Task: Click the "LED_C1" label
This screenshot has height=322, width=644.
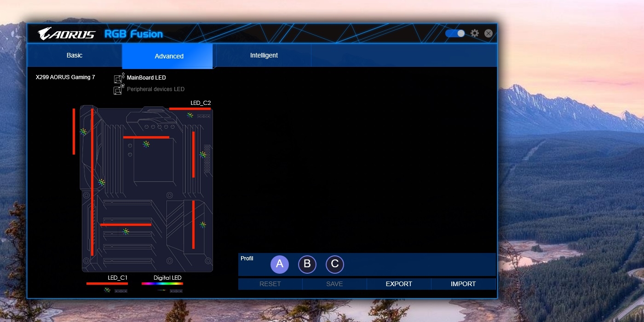Action: (x=117, y=278)
